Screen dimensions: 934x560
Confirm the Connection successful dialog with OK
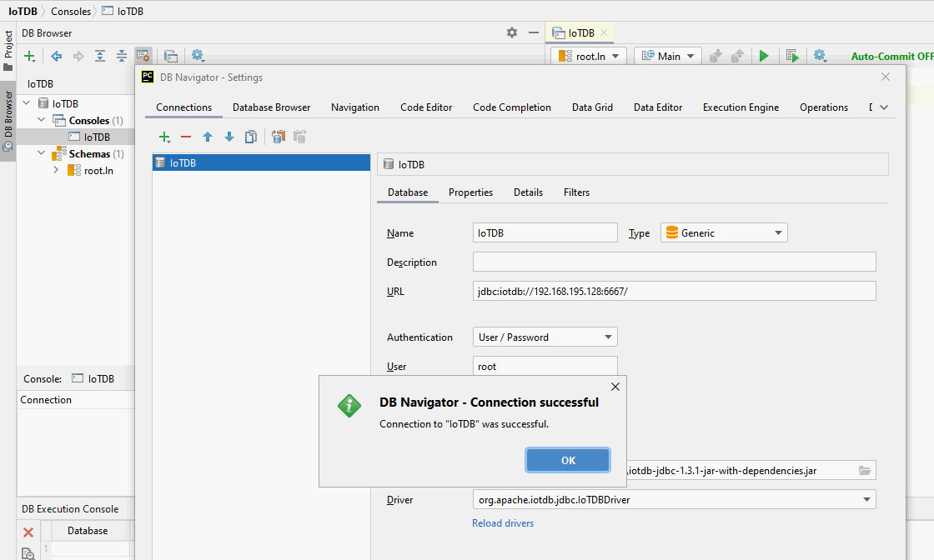click(x=568, y=460)
